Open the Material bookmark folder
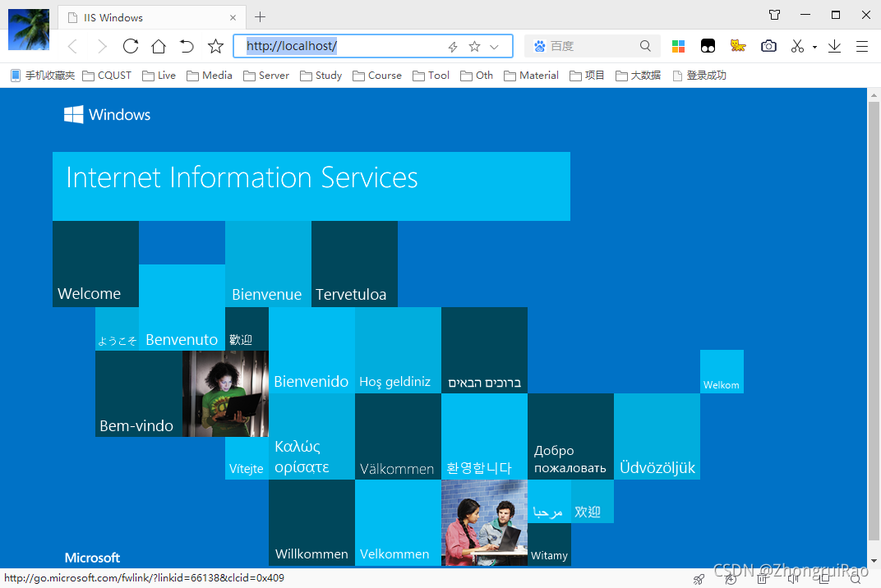 coord(531,76)
